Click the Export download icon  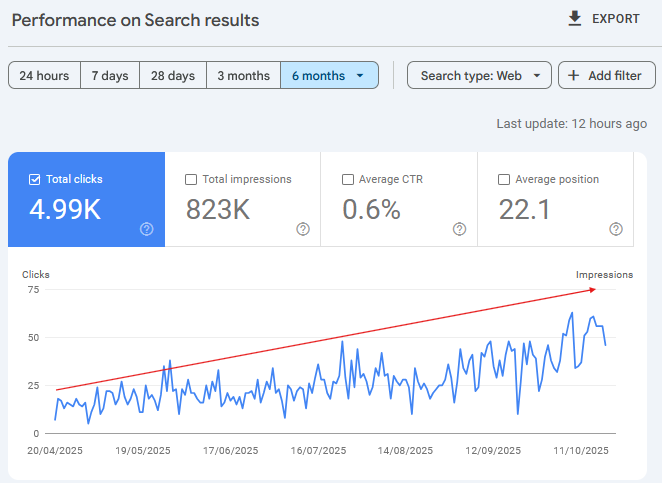(575, 19)
